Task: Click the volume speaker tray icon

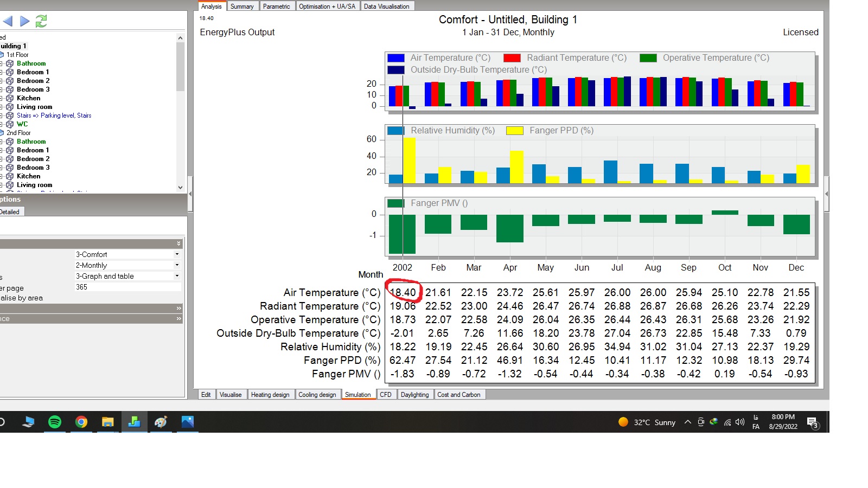Action: pyautogui.click(x=740, y=422)
